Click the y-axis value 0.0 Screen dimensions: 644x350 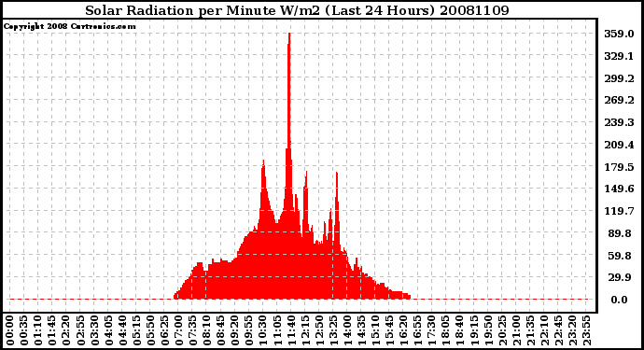tap(619, 300)
